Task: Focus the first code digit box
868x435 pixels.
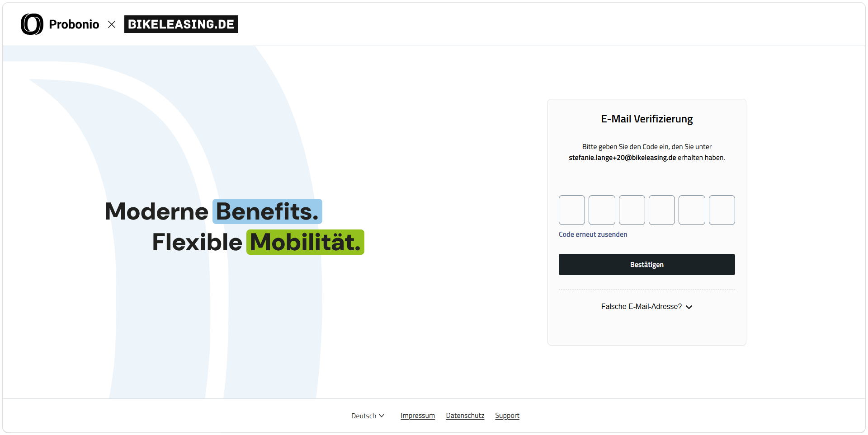Action: click(x=572, y=210)
